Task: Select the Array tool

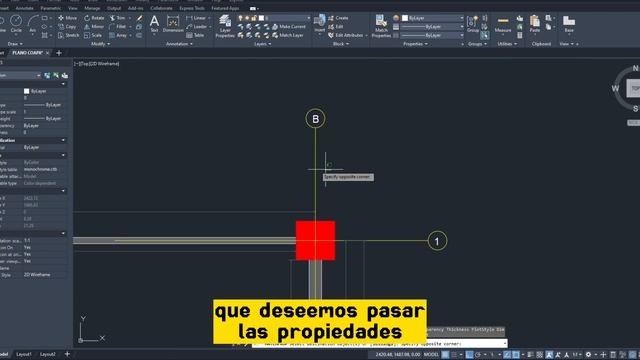Action: click(118, 36)
